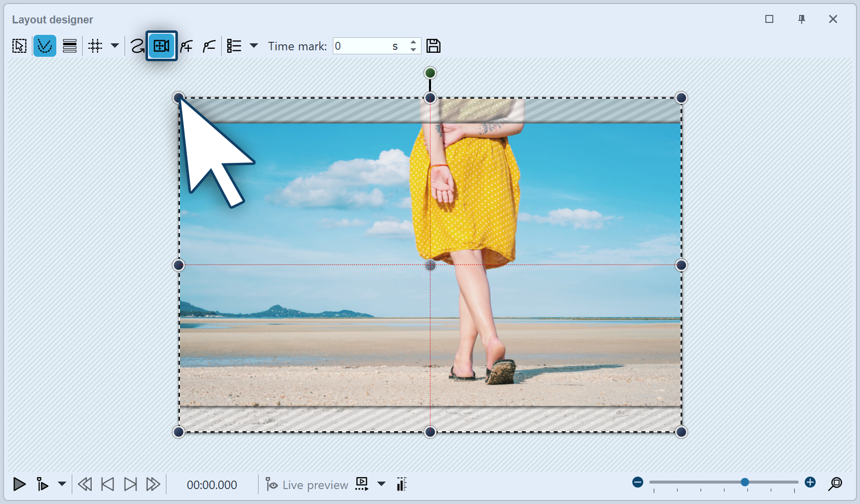860x504 pixels.
Task: Pin the Layout designer panel
Action: [802, 19]
